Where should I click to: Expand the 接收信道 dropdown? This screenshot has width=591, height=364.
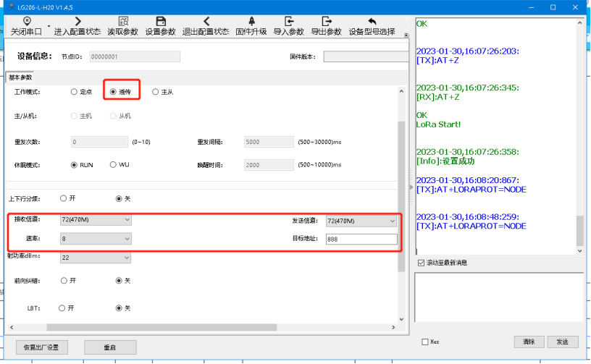point(96,219)
